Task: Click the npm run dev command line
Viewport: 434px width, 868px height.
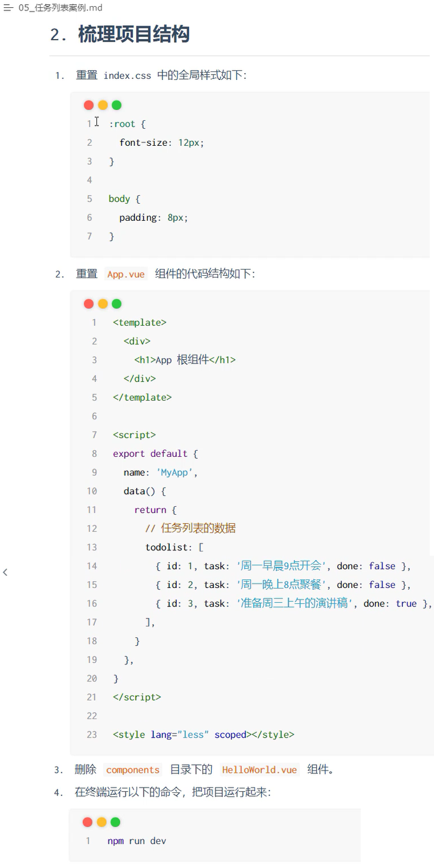Action: (137, 841)
